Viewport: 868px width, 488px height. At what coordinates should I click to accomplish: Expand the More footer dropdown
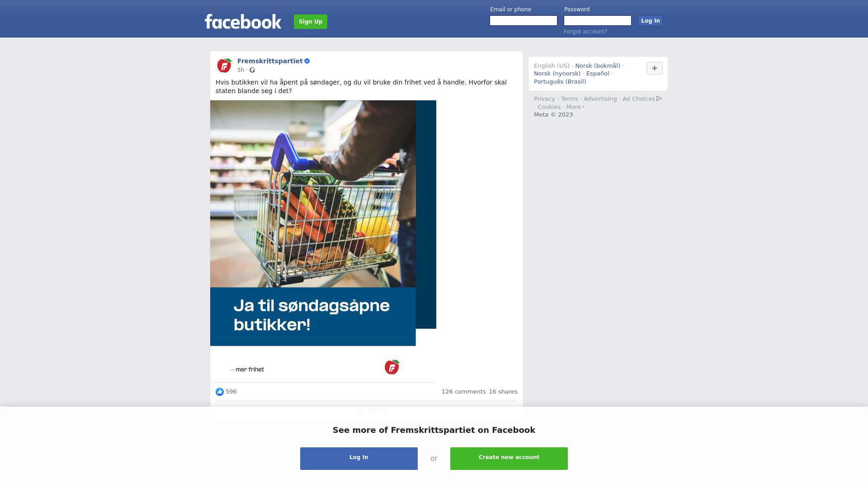coord(575,107)
